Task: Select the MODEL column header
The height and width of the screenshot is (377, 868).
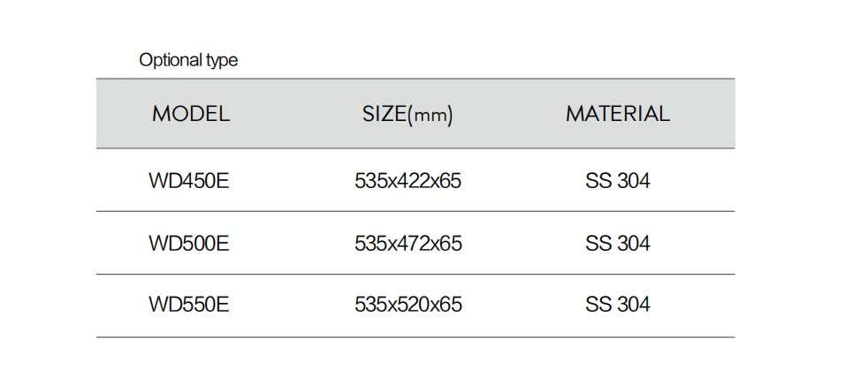Action: [190, 114]
